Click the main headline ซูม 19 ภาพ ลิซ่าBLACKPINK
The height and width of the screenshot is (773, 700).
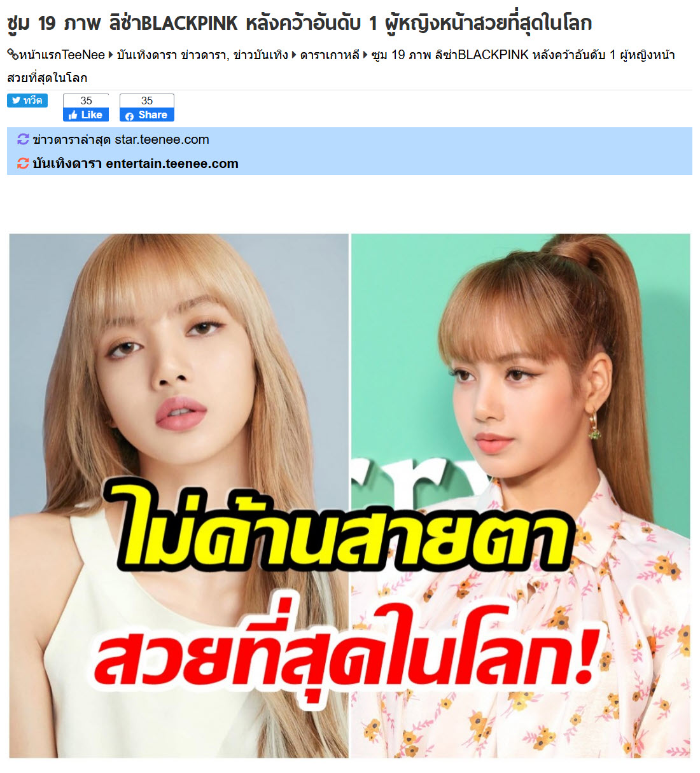[300, 24]
